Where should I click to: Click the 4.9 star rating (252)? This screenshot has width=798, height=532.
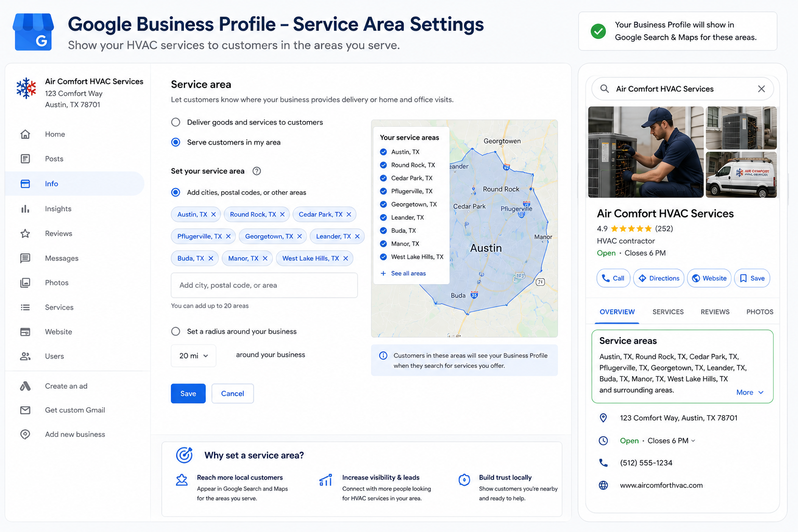tap(635, 229)
